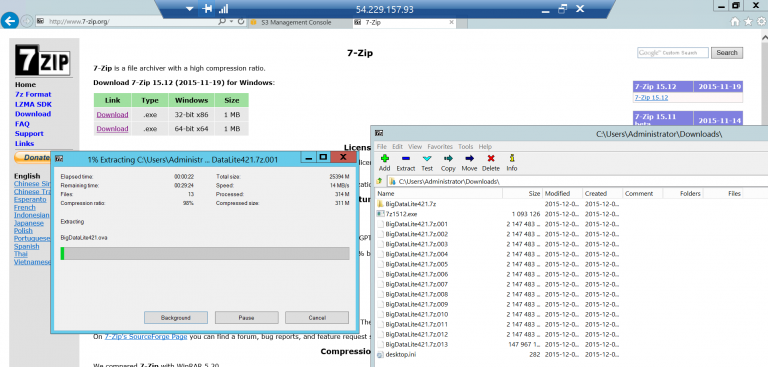Click the 64-bit x64 Download link
The image size is (768, 367).
pyautogui.click(x=112, y=129)
